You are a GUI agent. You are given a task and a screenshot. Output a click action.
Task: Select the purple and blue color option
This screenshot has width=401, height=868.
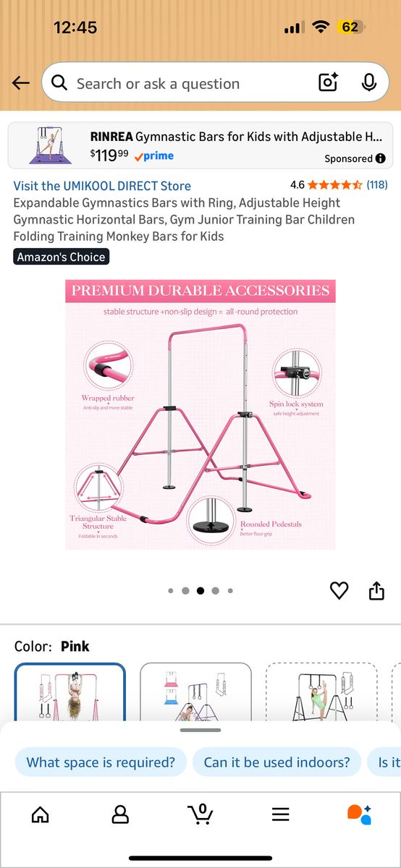point(195,692)
